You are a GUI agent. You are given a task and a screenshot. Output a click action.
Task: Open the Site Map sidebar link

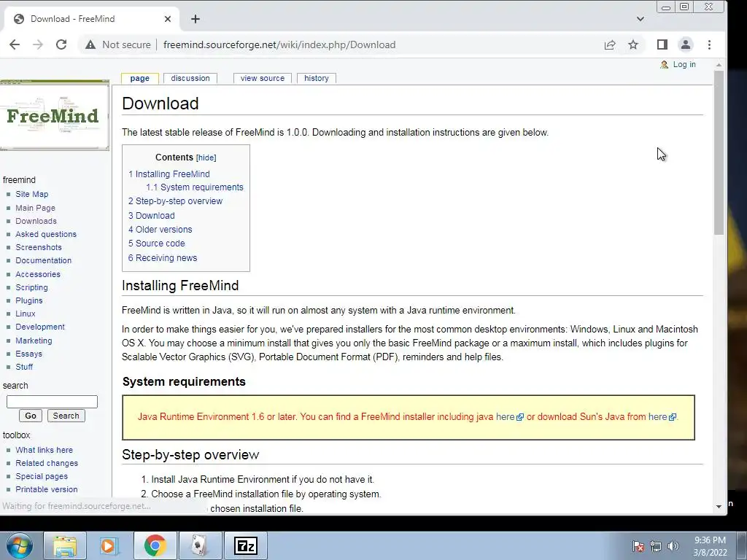point(32,194)
